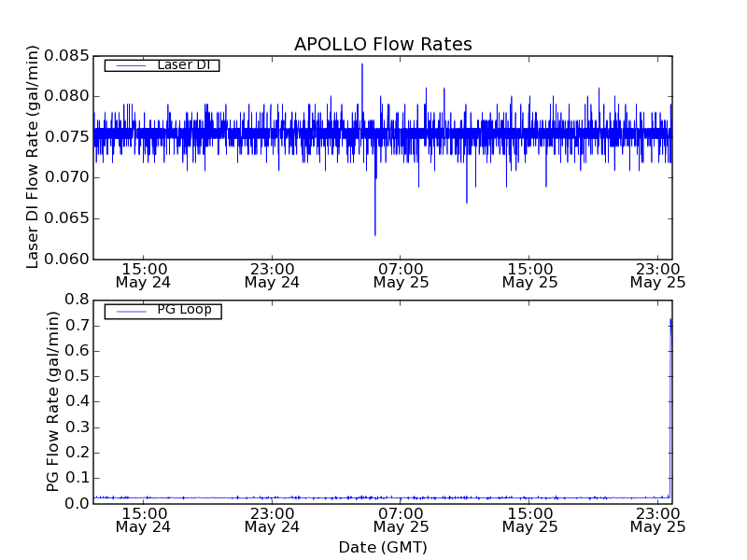Click the 'Laser DI Flow Rate (gal/min)' axis label
Screen dimensions: 747x560
[x=33, y=157]
